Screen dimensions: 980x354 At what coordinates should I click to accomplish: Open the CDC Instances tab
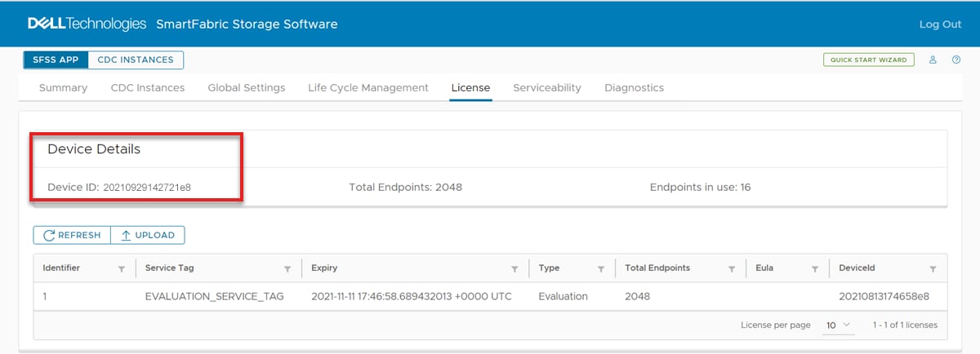pos(148,87)
